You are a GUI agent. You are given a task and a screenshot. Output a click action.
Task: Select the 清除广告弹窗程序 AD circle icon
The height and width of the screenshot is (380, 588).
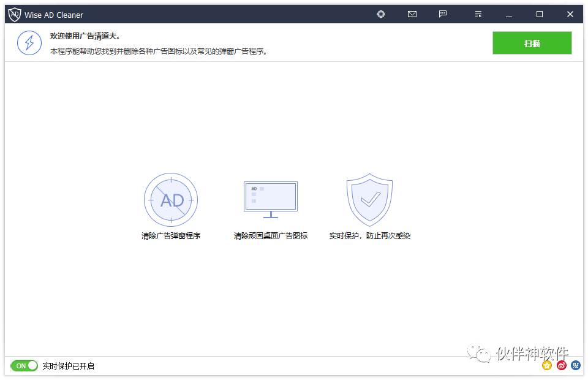tap(171, 200)
